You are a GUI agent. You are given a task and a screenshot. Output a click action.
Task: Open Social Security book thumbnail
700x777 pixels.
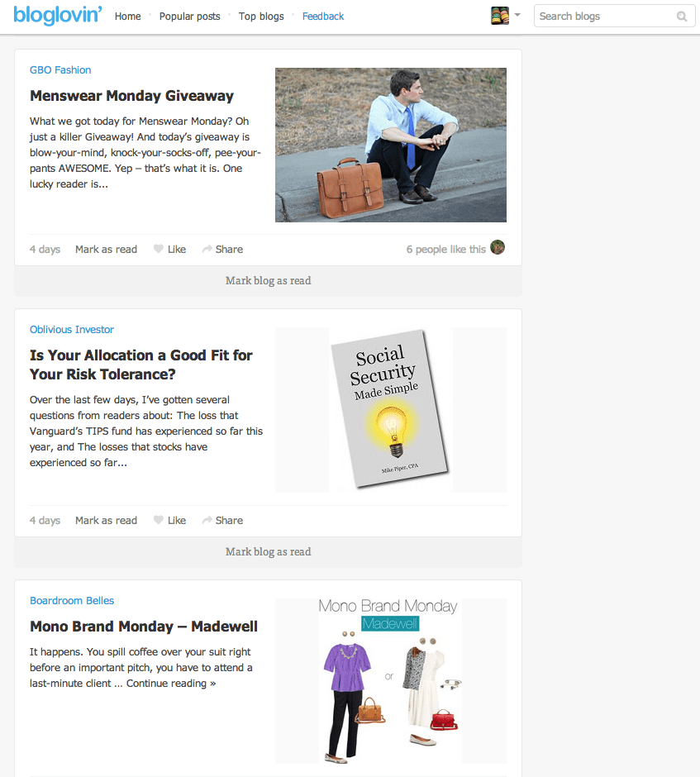click(391, 409)
